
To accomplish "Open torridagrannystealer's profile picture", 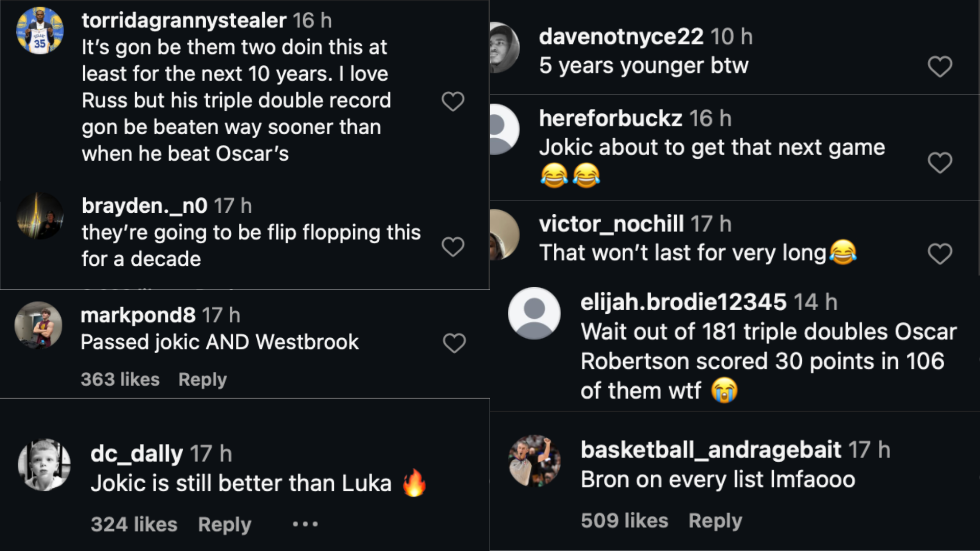I will pos(40,31).
